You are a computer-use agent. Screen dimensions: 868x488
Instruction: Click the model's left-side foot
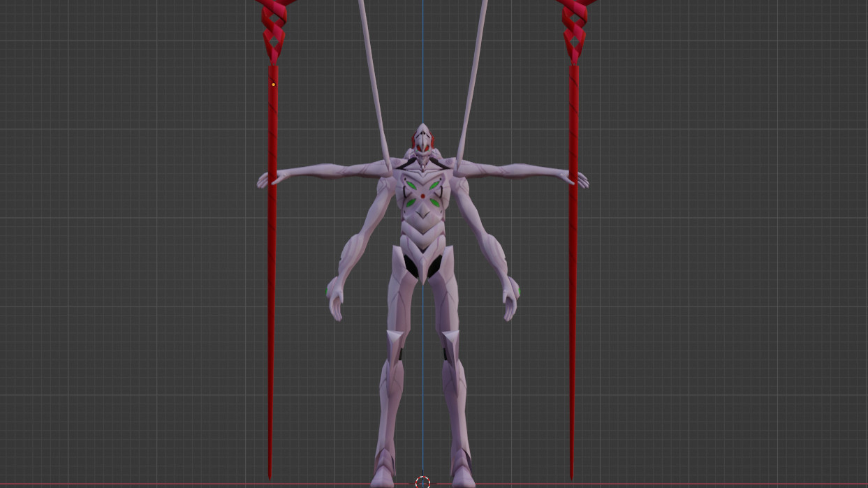tap(383, 471)
